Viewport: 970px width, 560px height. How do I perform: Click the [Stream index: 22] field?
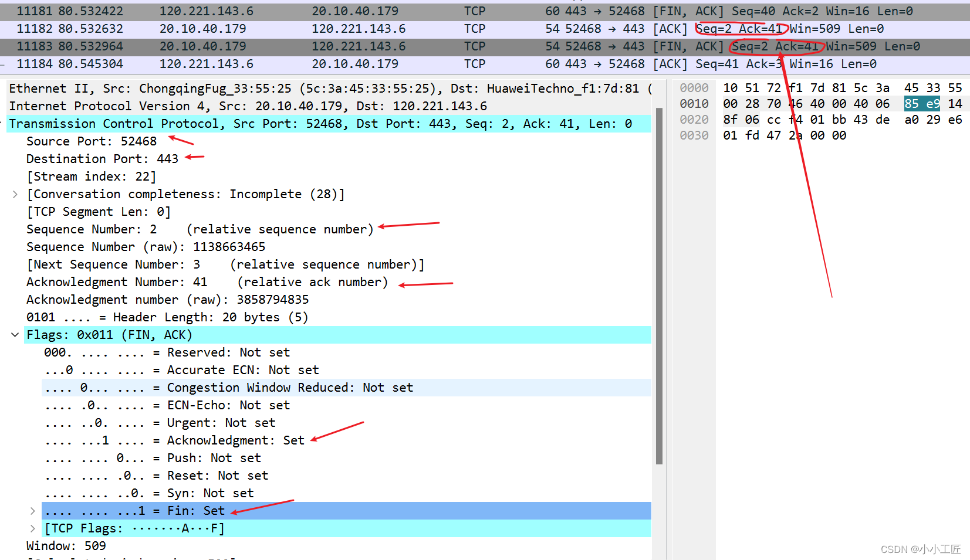(x=91, y=177)
